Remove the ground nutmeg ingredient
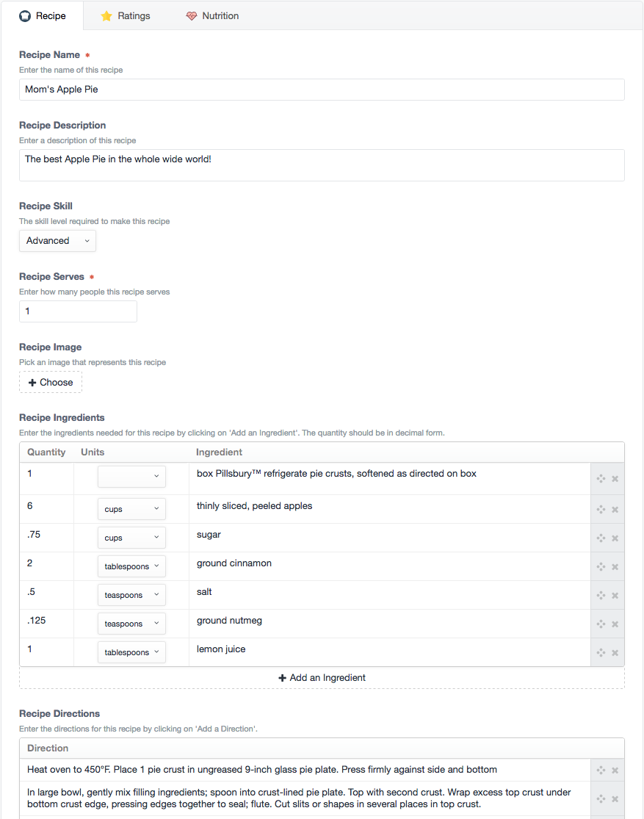The image size is (644, 819). tap(615, 624)
